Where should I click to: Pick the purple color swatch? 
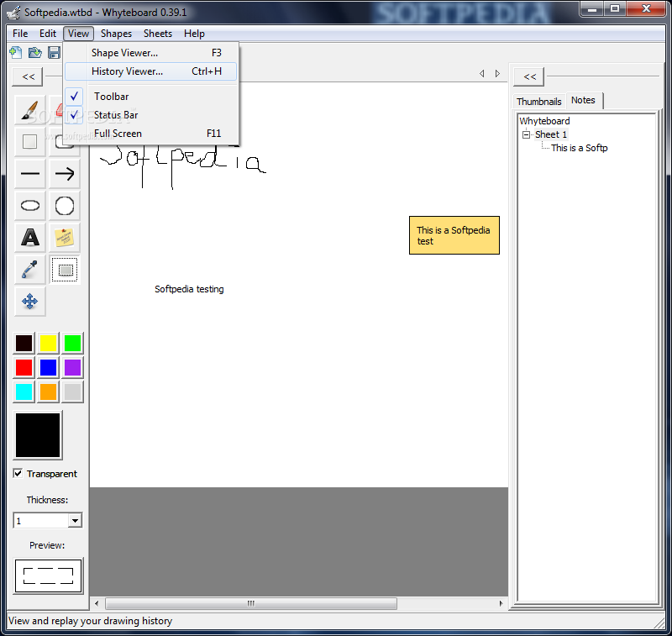click(72, 368)
